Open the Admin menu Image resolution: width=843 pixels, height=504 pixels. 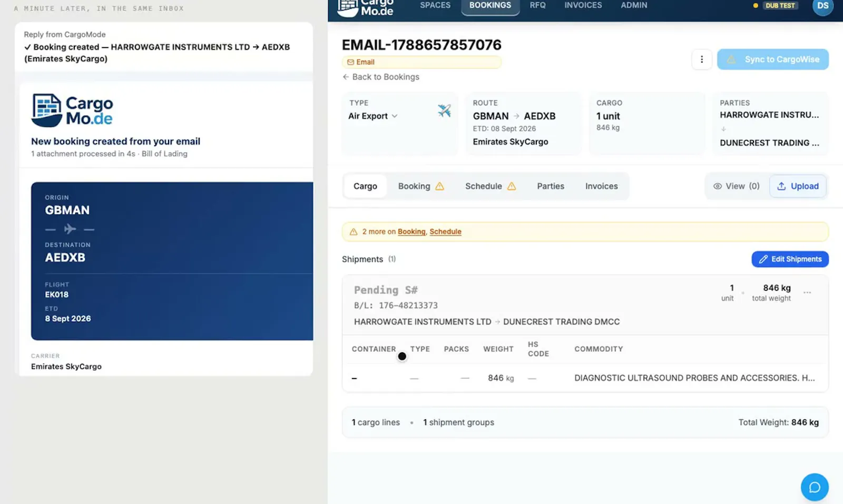(x=634, y=5)
